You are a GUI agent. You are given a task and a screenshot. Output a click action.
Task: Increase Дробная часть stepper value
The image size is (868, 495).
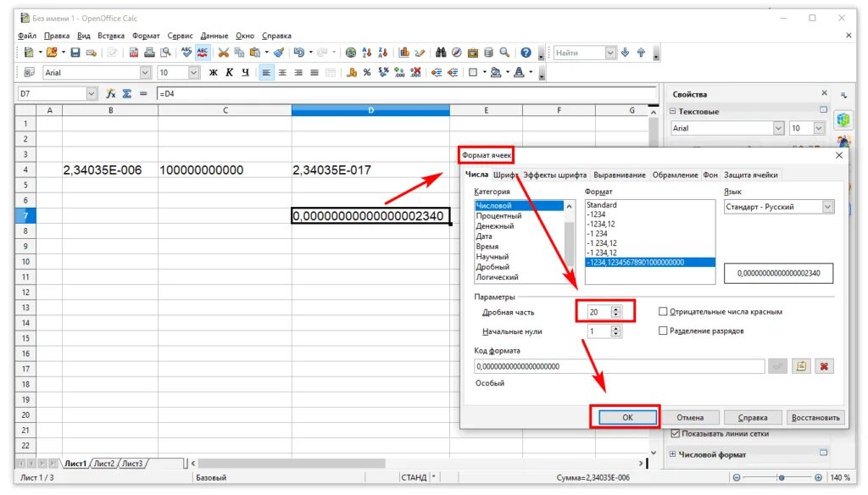tap(615, 309)
